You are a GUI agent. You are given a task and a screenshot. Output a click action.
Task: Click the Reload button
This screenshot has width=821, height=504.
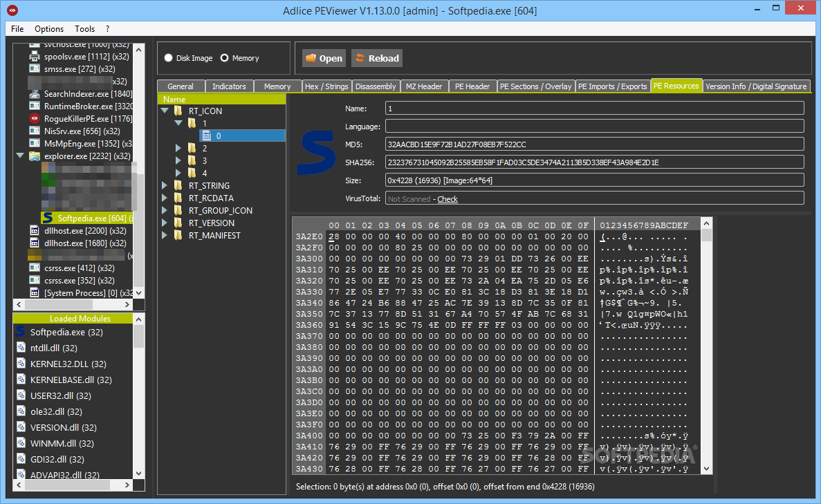click(x=378, y=58)
